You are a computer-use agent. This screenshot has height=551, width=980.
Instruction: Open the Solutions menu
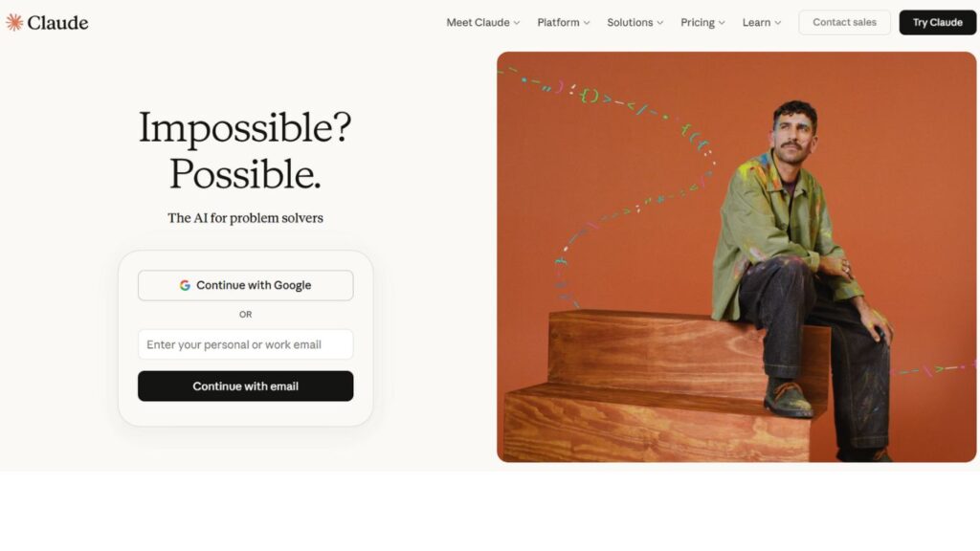point(635,23)
